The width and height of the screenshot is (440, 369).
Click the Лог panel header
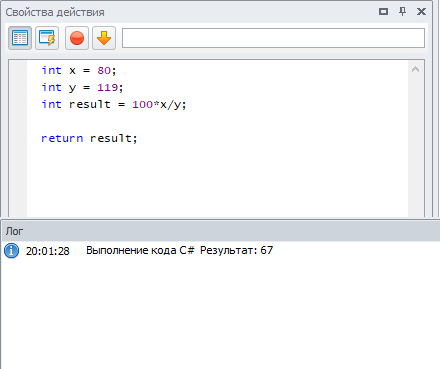[220, 231]
